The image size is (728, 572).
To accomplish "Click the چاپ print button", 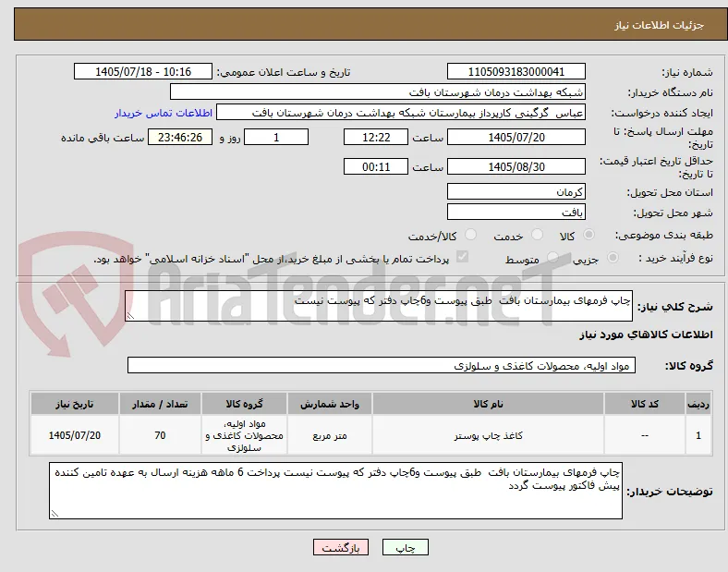I will click(406, 547).
